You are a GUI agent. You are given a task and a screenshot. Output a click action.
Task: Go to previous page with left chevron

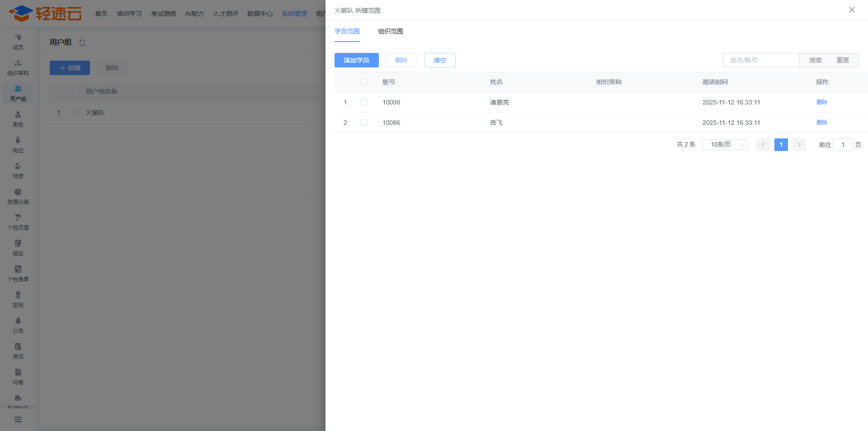click(x=763, y=145)
